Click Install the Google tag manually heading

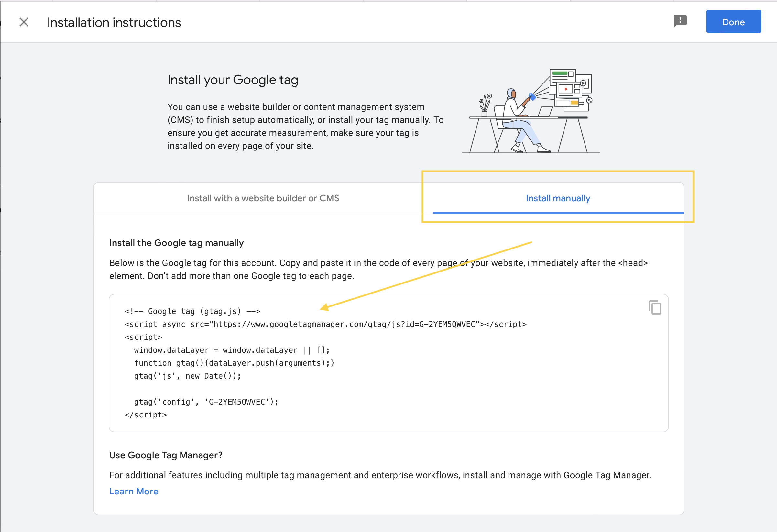pyautogui.click(x=176, y=243)
